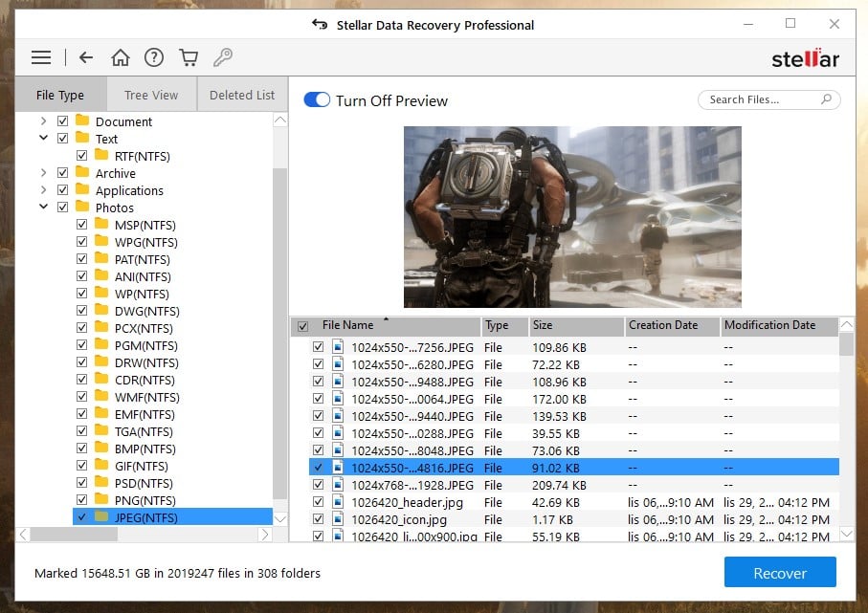Click the tree horizontal scrollbar thumb
This screenshot has height=613, width=868.
click(74, 535)
